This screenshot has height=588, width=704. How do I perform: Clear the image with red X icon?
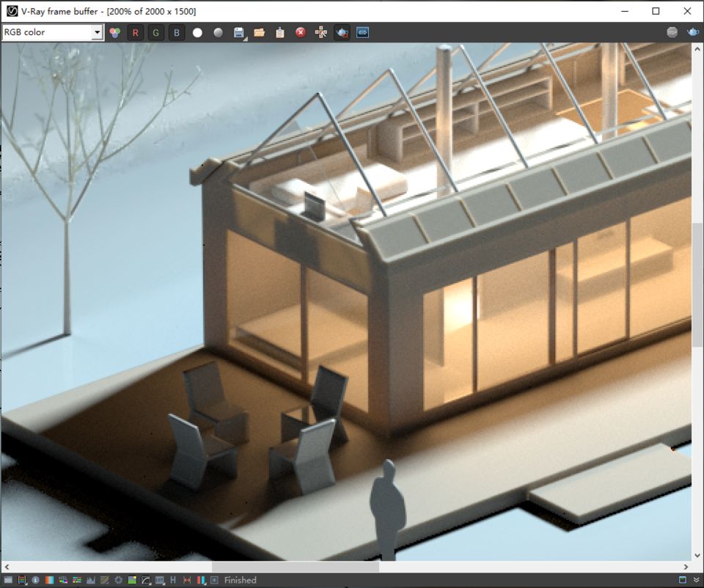point(301,32)
